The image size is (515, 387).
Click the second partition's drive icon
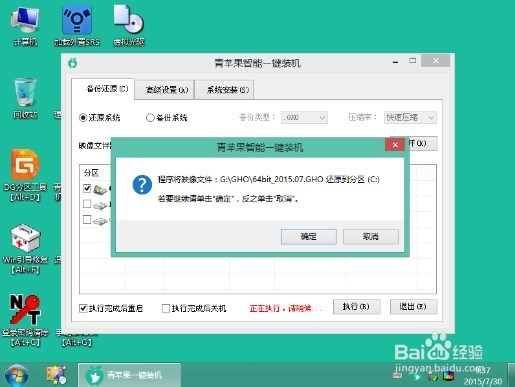pos(100,205)
